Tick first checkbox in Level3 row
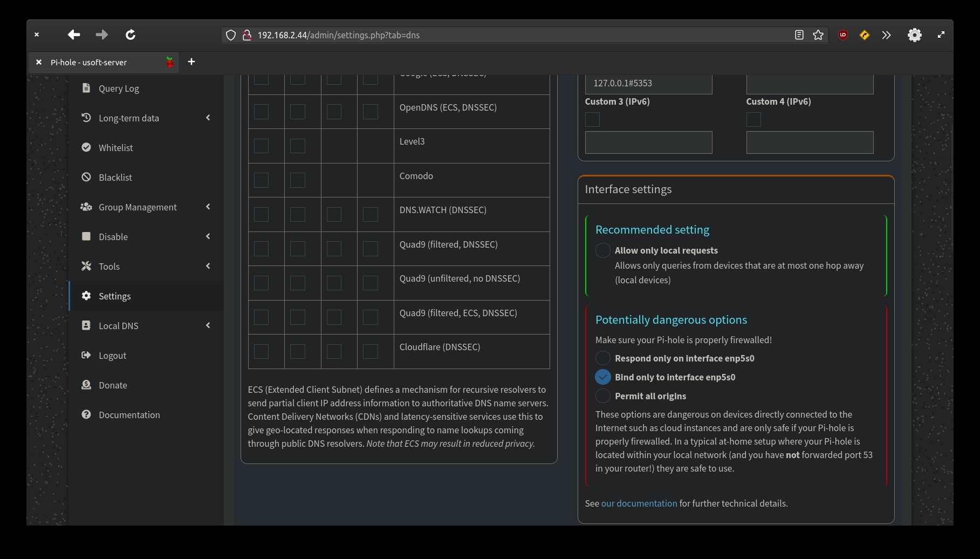Viewport: 980px width, 559px height. (261, 146)
